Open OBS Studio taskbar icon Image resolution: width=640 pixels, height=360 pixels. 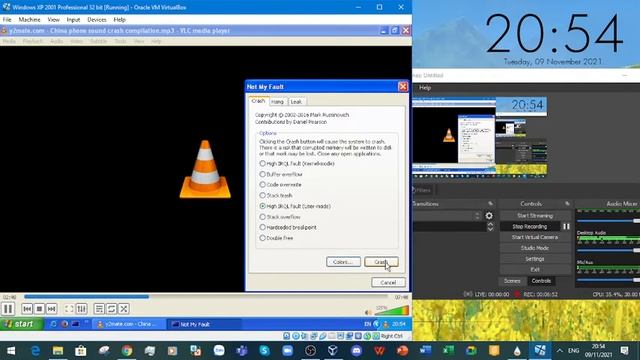coord(311,351)
